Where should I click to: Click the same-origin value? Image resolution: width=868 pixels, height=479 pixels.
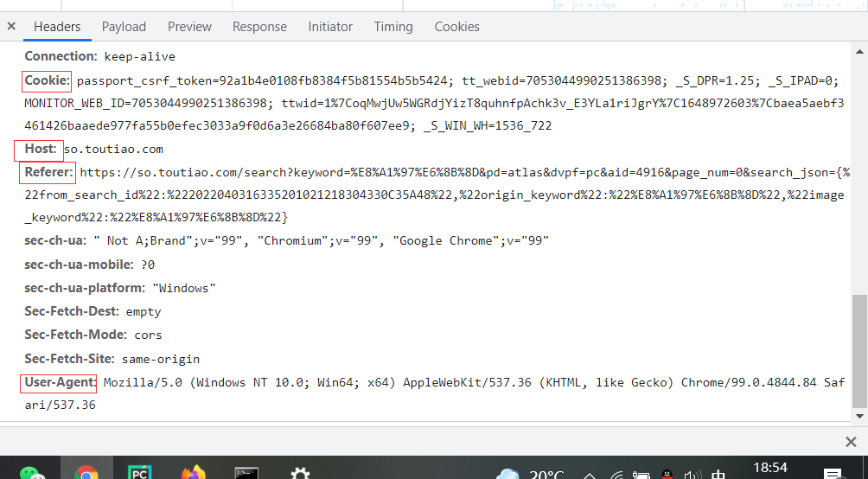pyautogui.click(x=161, y=360)
